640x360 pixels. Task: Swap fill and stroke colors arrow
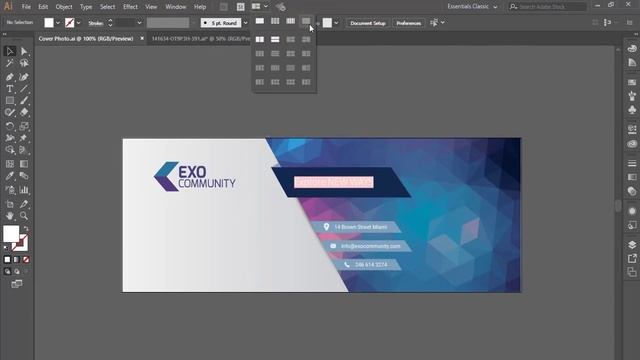[26, 228]
